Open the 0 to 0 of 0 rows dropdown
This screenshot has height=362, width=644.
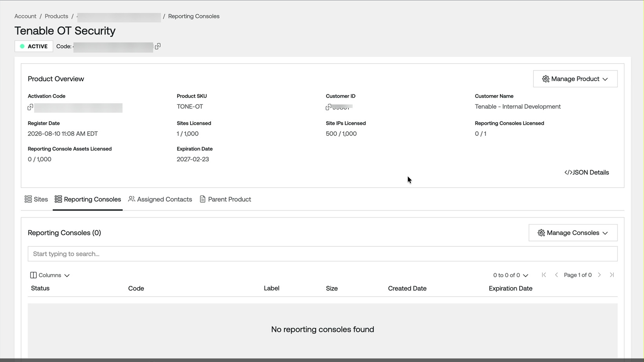[x=510, y=275]
